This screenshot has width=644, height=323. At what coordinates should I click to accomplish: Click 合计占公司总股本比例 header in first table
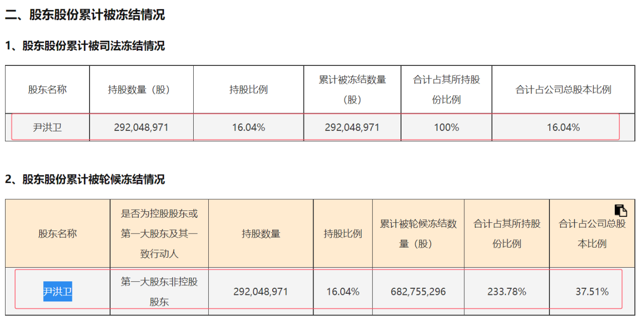tap(563, 90)
